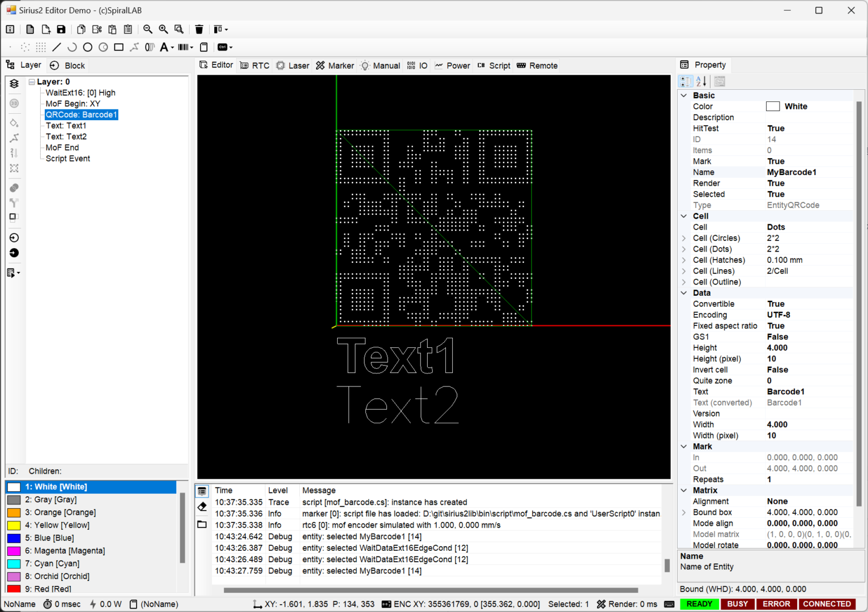This screenshot has width=868, height=612.
Task: Click the Cut scissors icon
Action: pyautogui.click(x=97, y=29)
